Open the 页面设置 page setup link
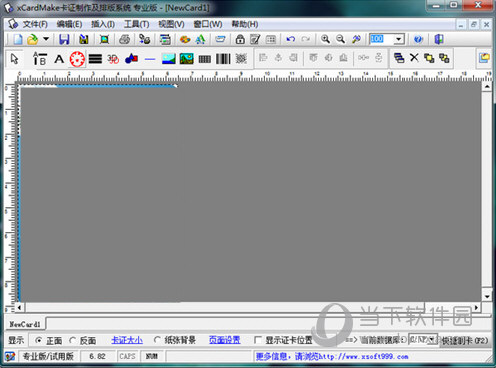496x368 pixels. pos(224,340)
